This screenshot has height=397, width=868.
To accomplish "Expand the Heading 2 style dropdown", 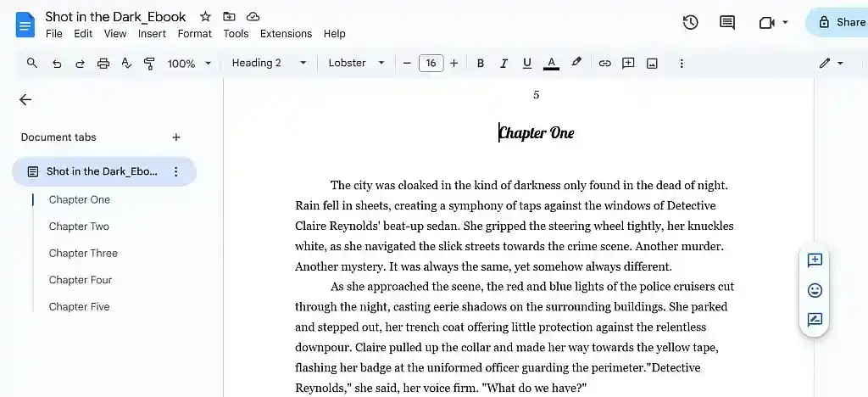I will click(269, 64).
